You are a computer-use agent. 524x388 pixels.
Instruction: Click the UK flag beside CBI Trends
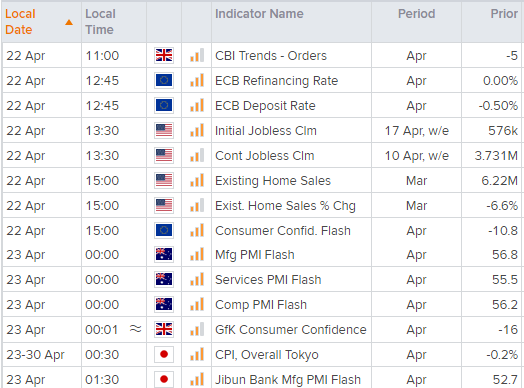(164, 55)
